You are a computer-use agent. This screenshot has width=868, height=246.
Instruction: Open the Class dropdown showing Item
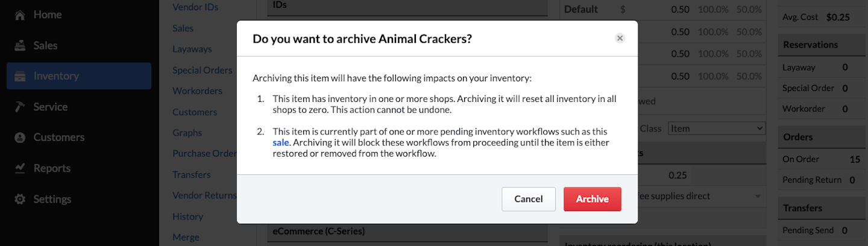point(716,128)
